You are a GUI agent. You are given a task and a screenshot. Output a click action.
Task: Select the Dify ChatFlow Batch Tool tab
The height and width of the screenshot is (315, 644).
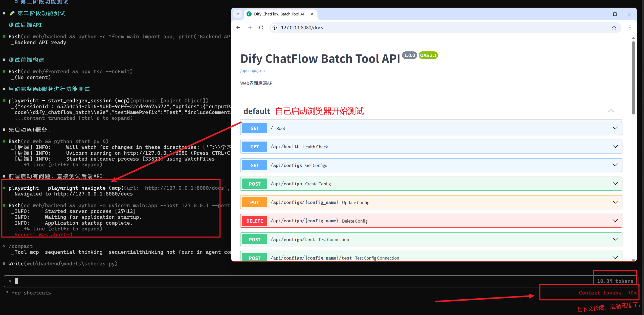click(278, 14)
